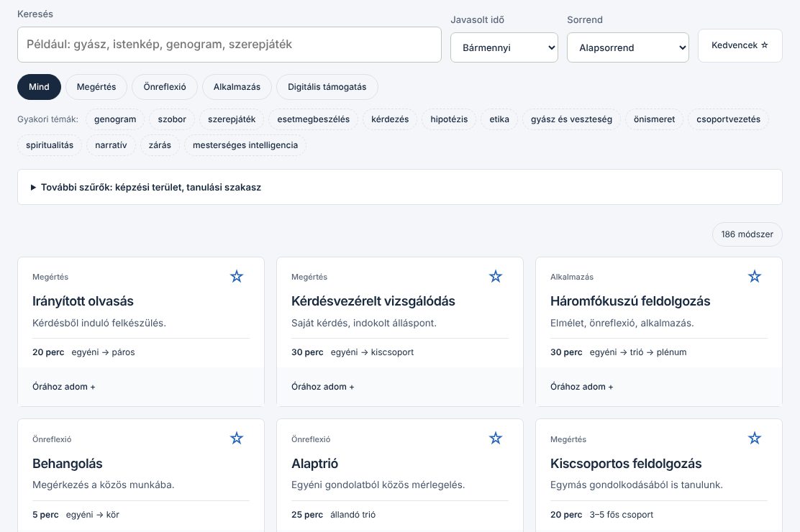Viewport: 800px width, 532px height.
Task: Mark Háromfókuszú feldolgozás as favorite
Action: coord(755,277)
